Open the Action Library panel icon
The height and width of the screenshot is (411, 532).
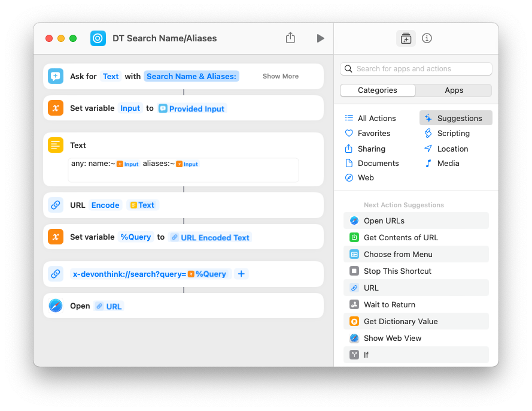click(406, 38)
